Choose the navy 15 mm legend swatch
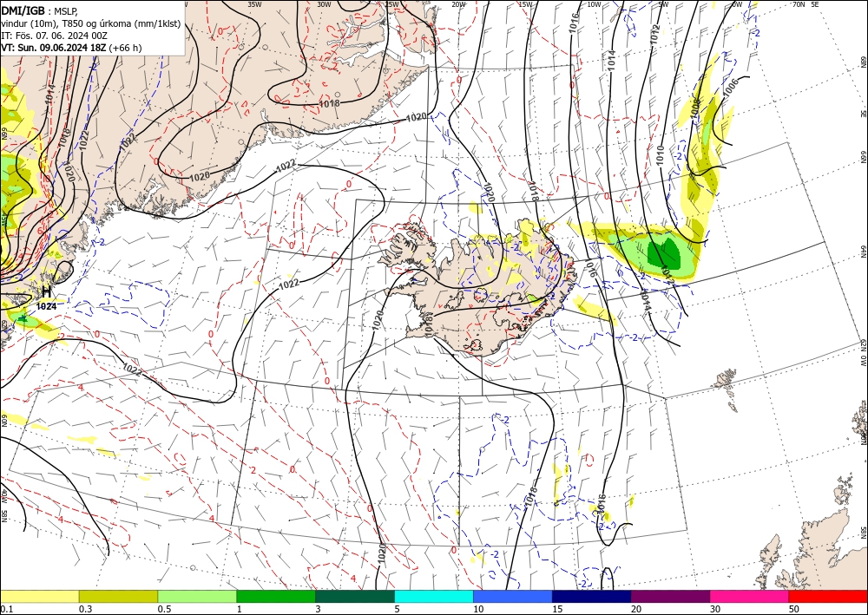This screenshot has height=615, width=868. (x=592, y=596)
